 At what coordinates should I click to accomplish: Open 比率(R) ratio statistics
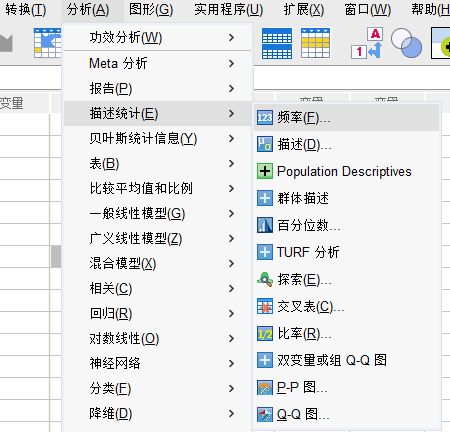tap(347, 334)
